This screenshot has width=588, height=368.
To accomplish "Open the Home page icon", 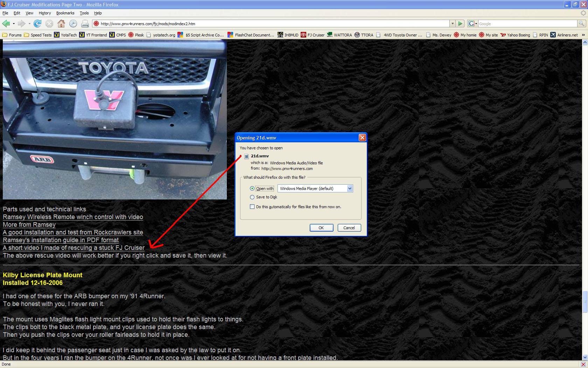I will [61, 23].
